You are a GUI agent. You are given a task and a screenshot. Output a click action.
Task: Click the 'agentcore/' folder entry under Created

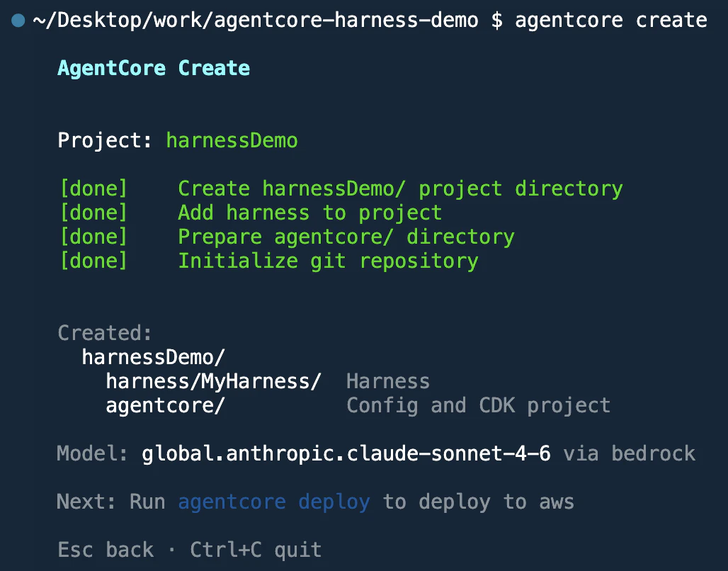coord(166,406)
